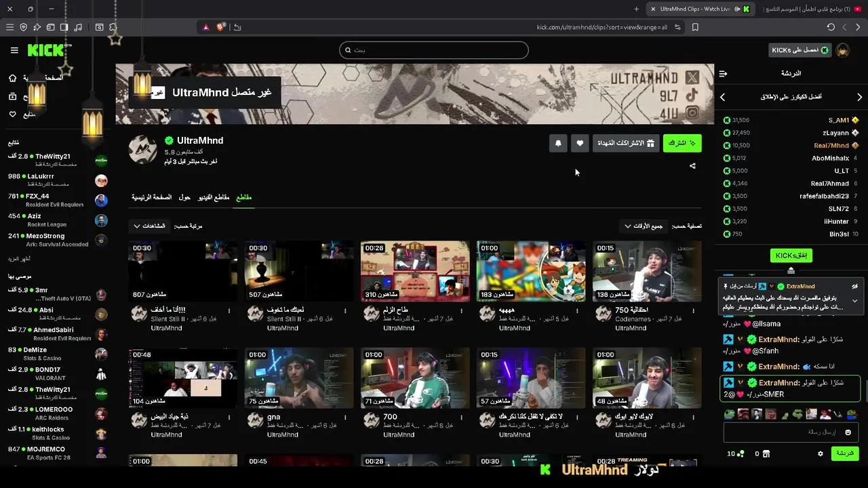Image resolution: width=868 pixels, height=488 pixels.
Task: Click the green subscribe button
Action: [x=682, y=143]
